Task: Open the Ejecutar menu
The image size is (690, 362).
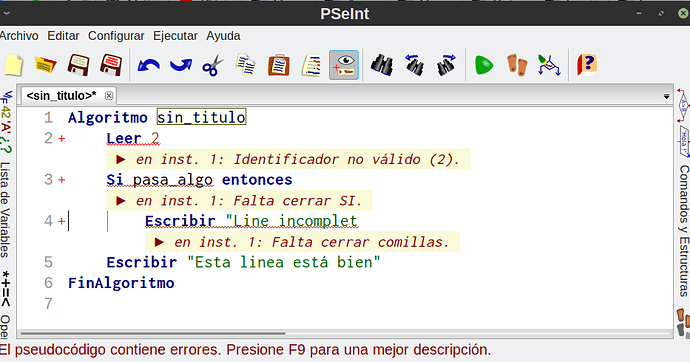Action: click(x=175, y=36)
